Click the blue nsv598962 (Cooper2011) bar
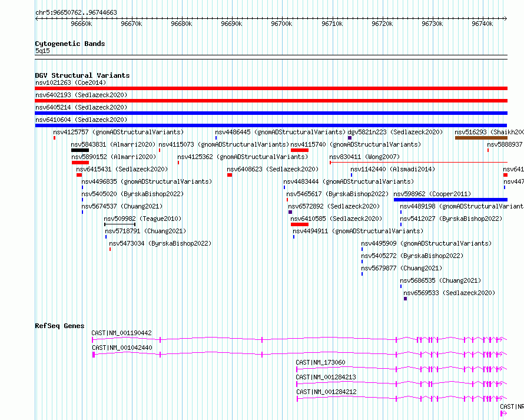 450,200
